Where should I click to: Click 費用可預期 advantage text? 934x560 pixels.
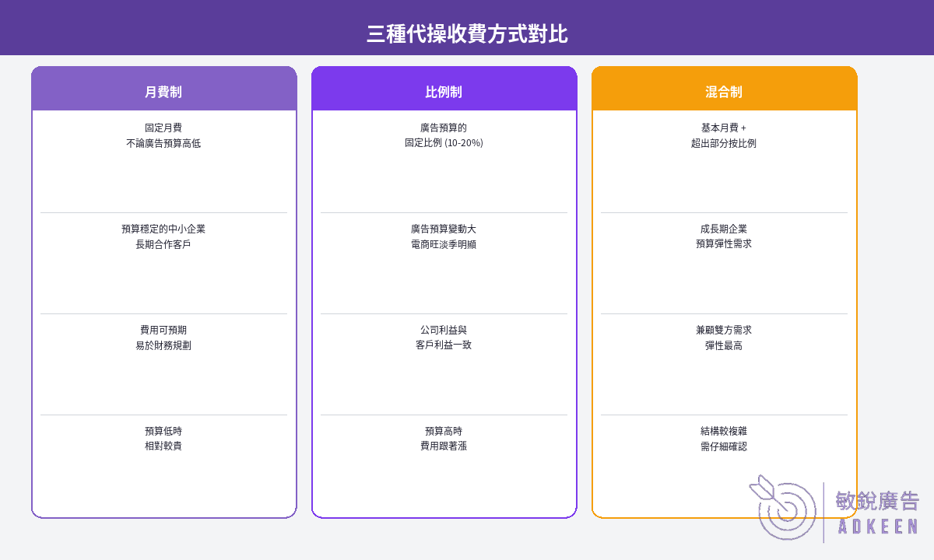coord(163,330)
